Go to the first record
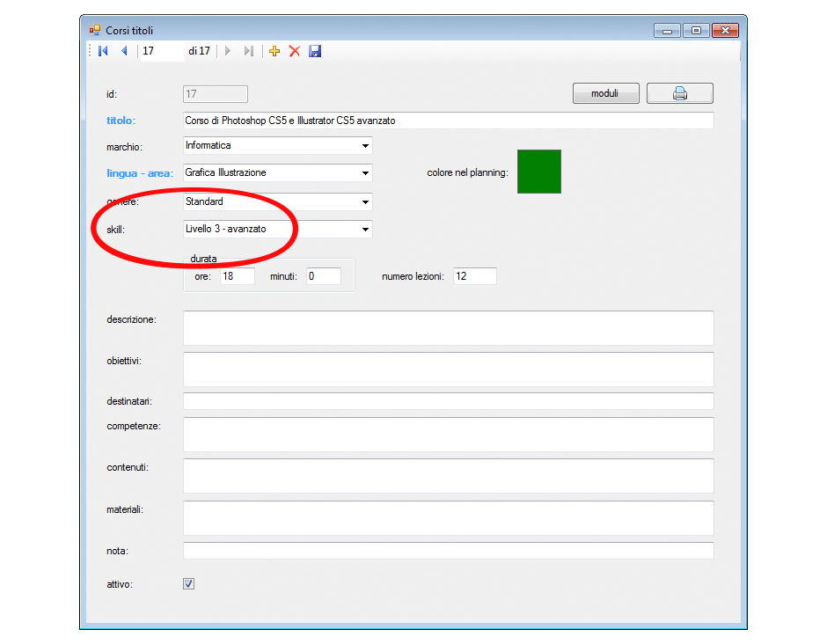827x644 pixels. point(104,51)
